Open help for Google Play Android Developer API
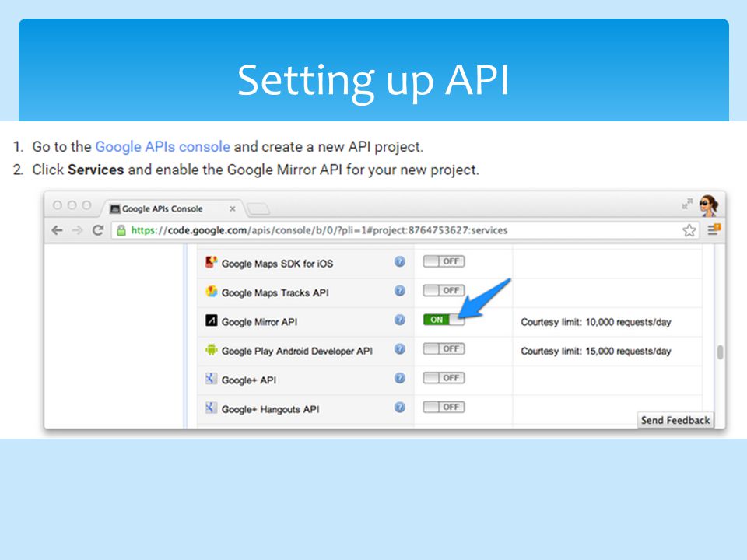 click(400, 349)
